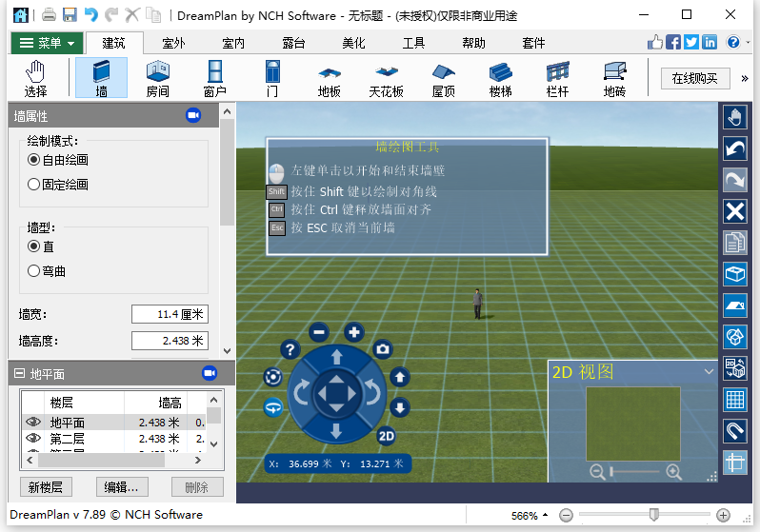
Task: Select the 地砖 (floor tile) tool
Action: pos(614,78)
